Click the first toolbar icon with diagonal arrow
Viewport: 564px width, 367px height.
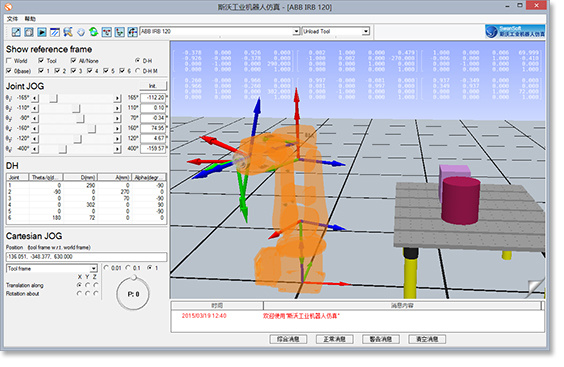click(16, 32)
